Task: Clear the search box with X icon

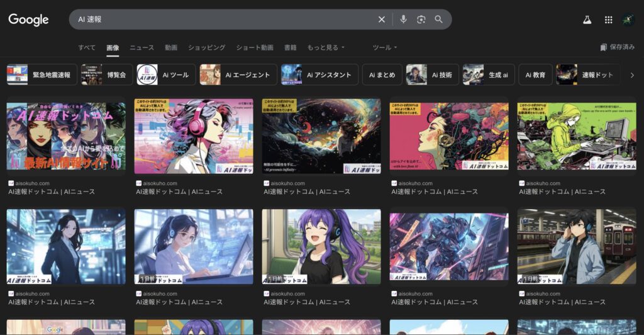Action: (382, 20)
